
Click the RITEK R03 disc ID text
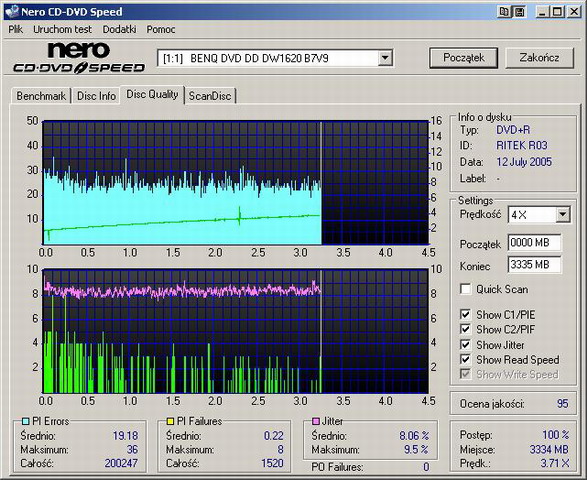pyautogui.click(x=521, y=145)
